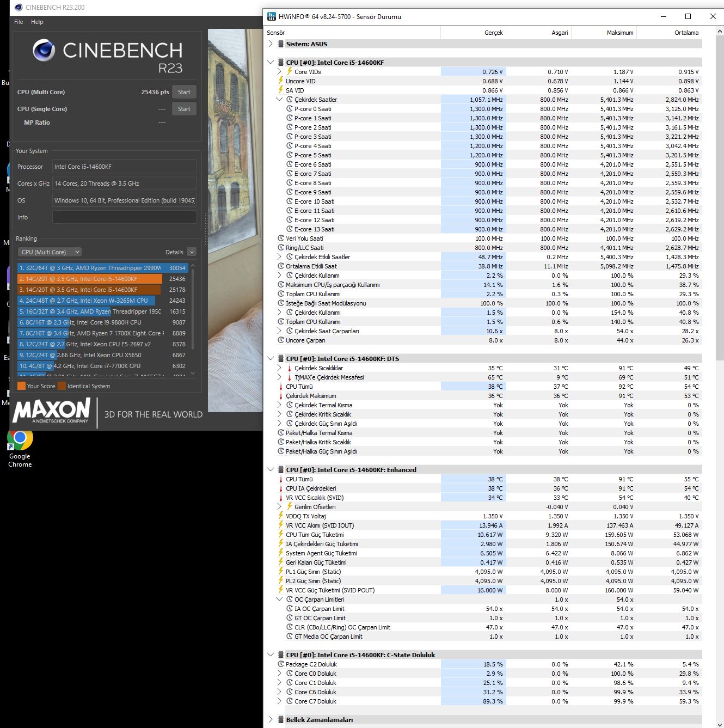Start the CPU (Single Core) benchmark
Viewport: 724px width, 728px height.
[184, 109]
